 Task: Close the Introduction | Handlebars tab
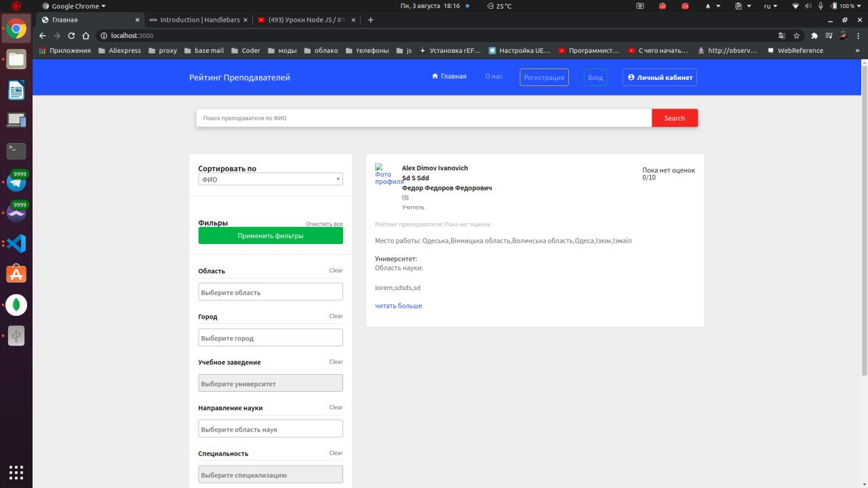tap(245, 20)
